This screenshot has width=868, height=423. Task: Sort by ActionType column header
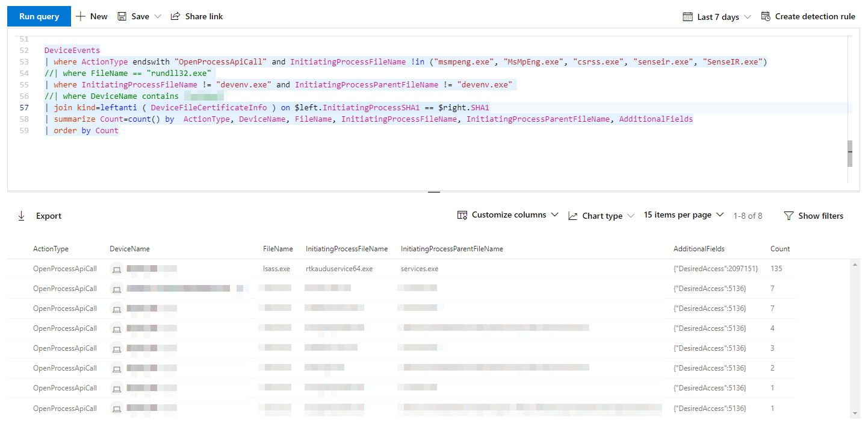click(x=51, y=249)
